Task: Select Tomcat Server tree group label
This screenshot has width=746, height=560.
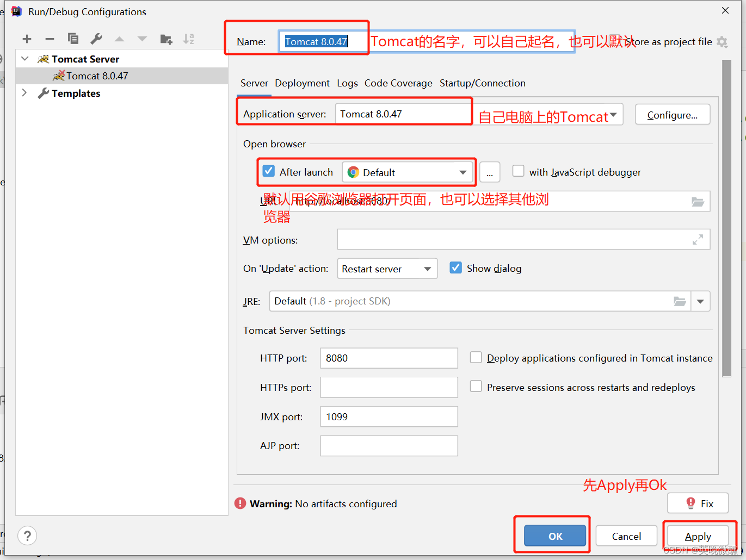Action: tap(85, 59)
